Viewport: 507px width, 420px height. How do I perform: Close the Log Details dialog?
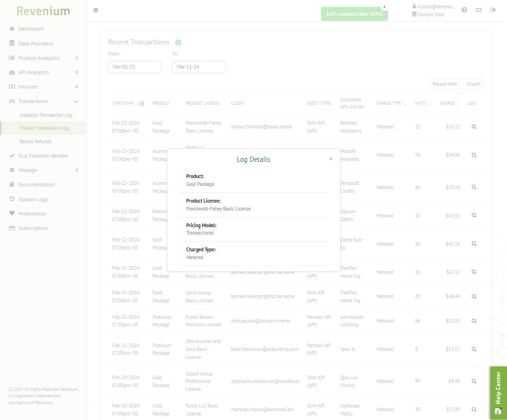click(x=330, y=159)
